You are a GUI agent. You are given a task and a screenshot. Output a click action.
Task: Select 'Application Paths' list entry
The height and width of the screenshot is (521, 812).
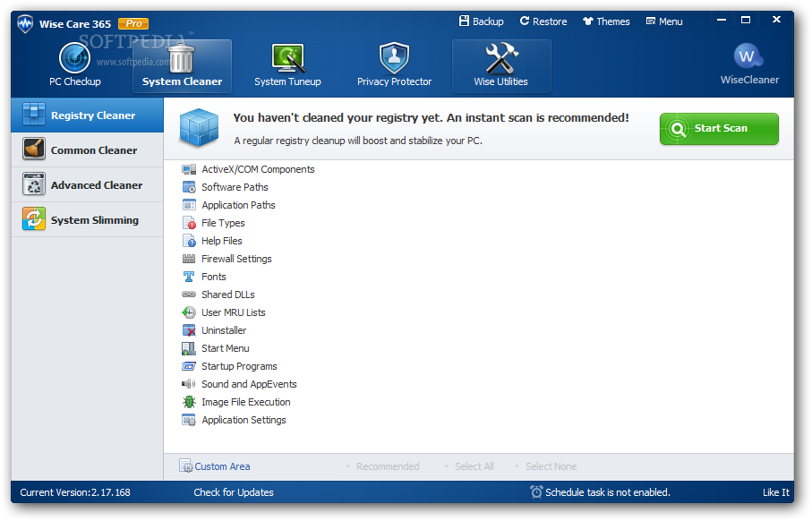pyautogui.click(x=238, y=205)
